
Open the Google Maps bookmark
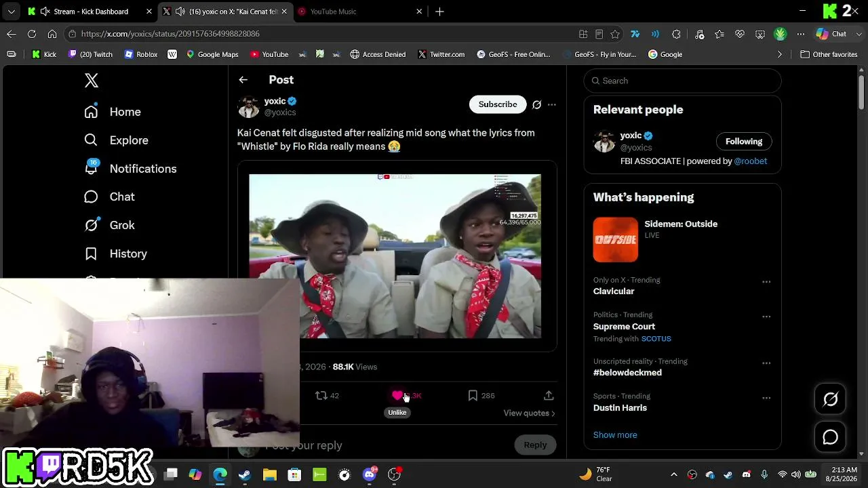(212, 54)
